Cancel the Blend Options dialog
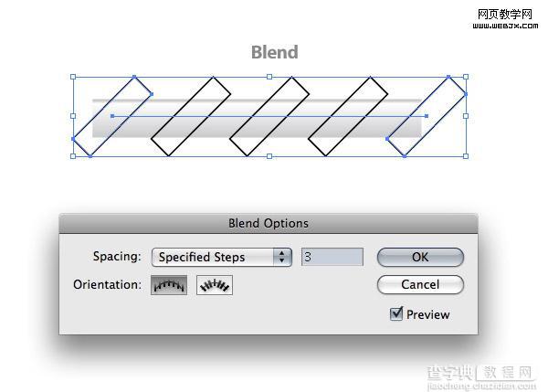This screenshot has height=392, width=548. pyautogui.click(x=420, y=285)
